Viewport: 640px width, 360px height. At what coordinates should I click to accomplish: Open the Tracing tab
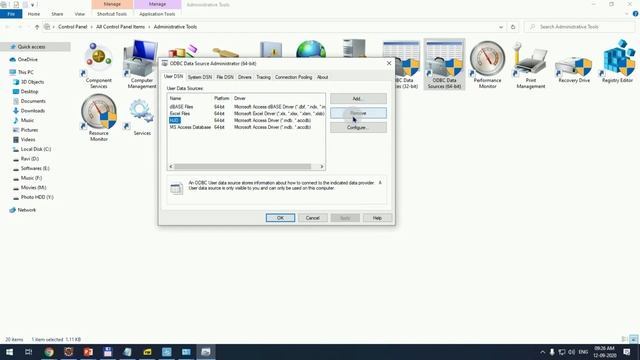tap(263, 77)
